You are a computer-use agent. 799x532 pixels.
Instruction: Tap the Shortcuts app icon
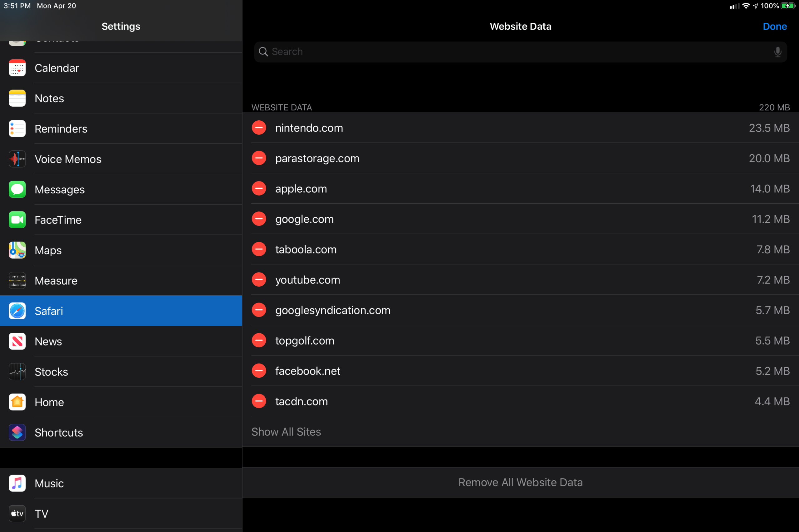(x=16, y=432)
